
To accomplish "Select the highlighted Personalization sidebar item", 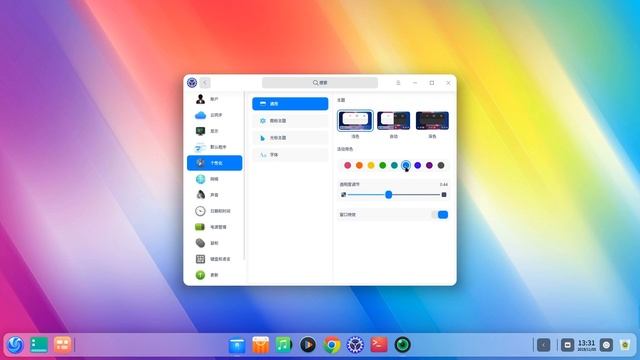I will pyautogui.click(x=214, y=163).
